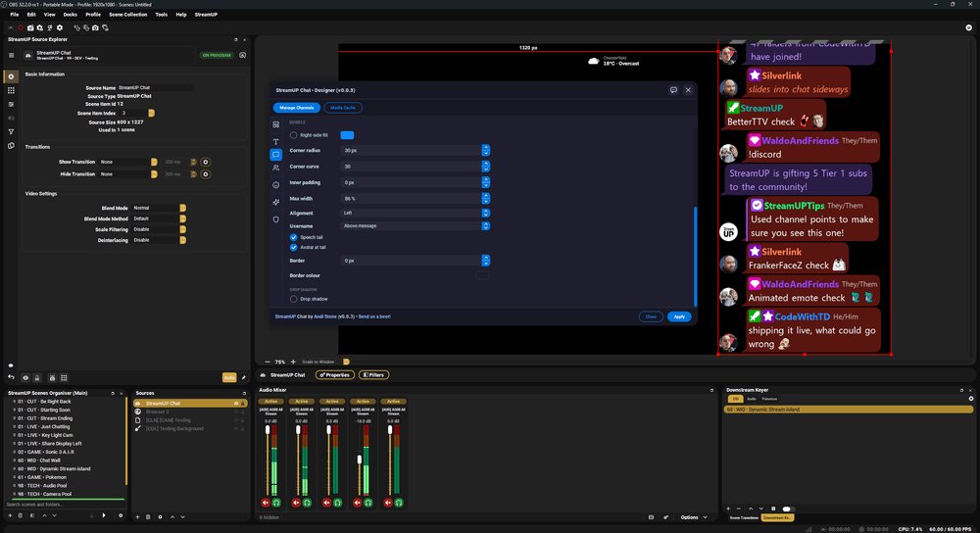Image resolution: width=980 pixels, height=533 pixels.
Task: Add a new source with plus icon
Action: (x=137, y=516)
